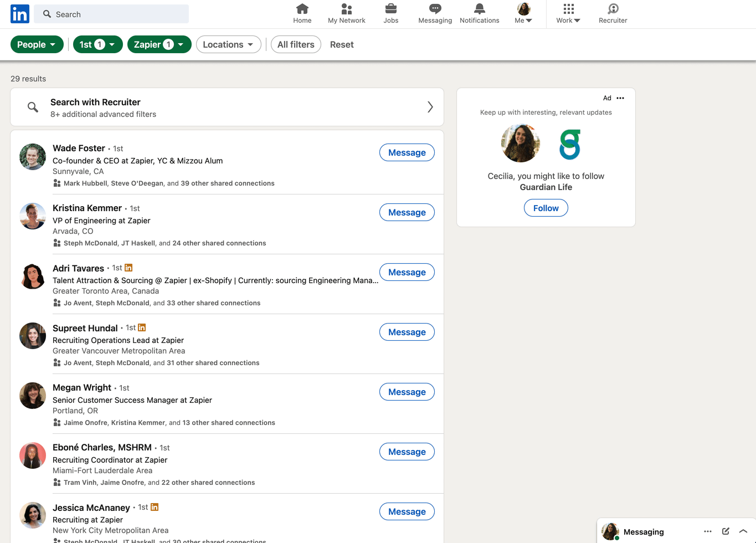The height and width of the screenshot is (543, 756).
Task: View Kristina Kemmer's 24 other shared connections
Action: pos(219,243)
